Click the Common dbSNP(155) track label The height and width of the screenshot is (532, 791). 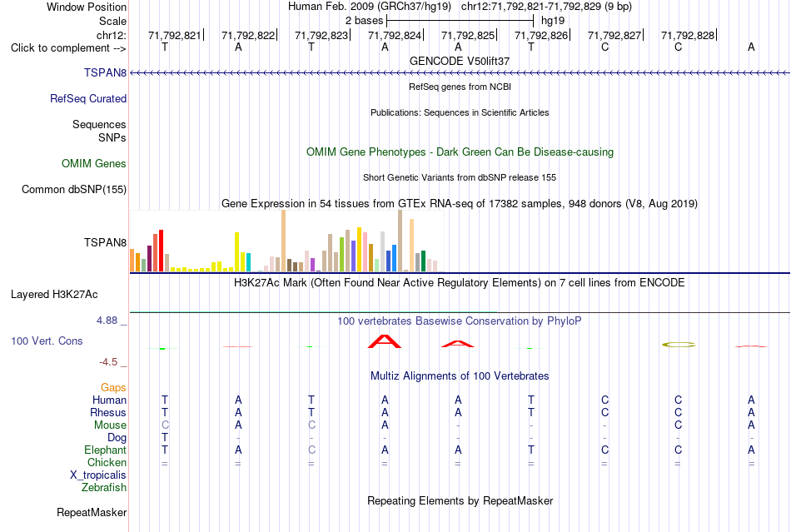point(73,190)
